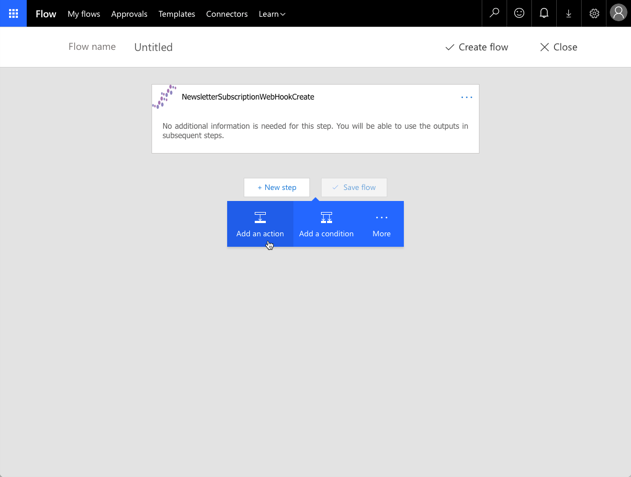Open the app launcher waffle icon
This screenshot has height=477, width=631.
[x=13, y=13]
